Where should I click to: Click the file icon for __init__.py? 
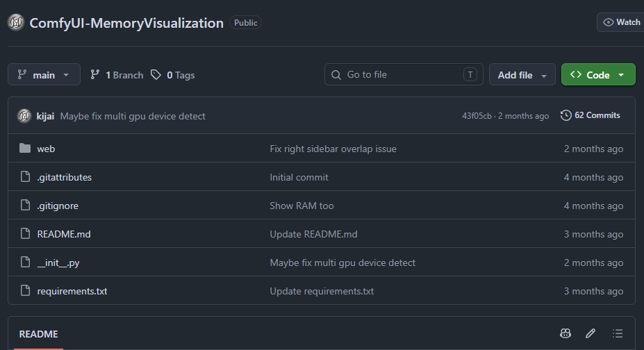25,262
